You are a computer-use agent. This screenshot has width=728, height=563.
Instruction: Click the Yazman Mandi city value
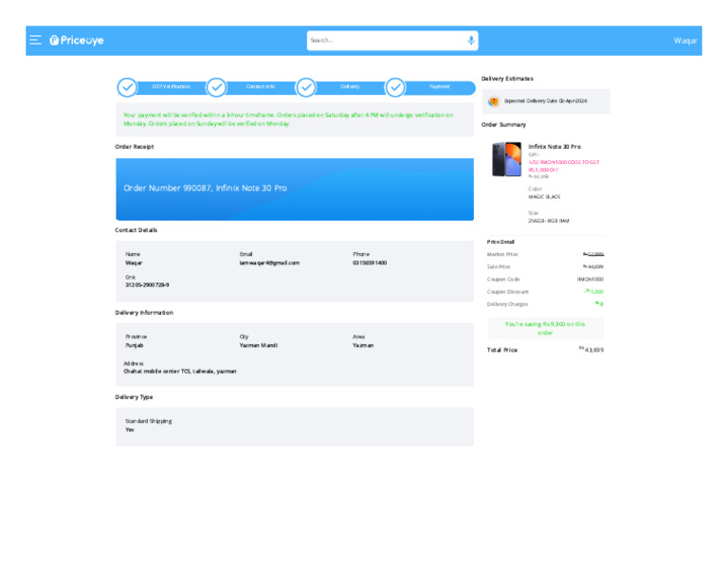pyautogui.click(x=258, y=346)
